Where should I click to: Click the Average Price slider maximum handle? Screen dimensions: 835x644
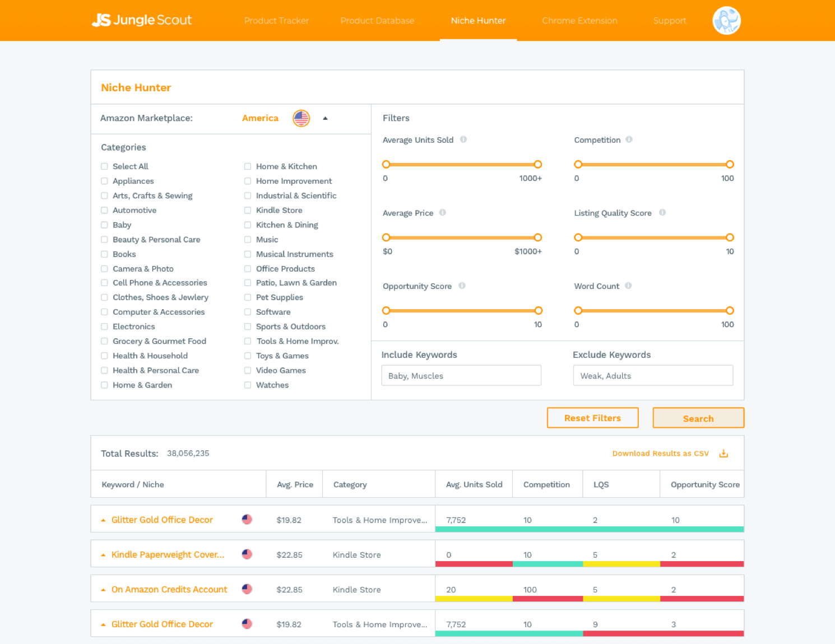538,237
